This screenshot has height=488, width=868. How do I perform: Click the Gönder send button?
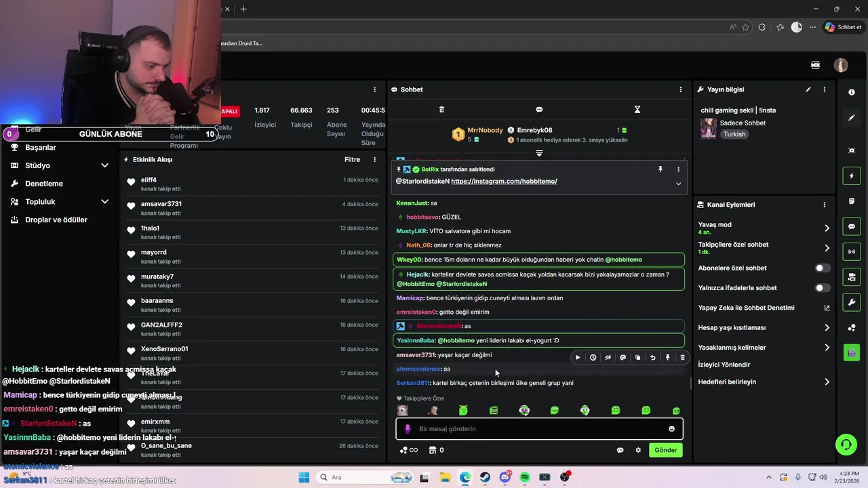(x=665, y=450)
